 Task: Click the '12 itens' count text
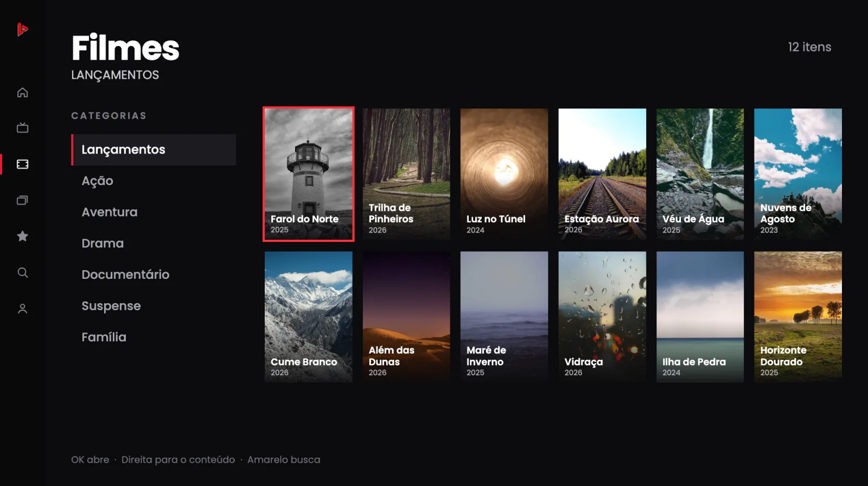pos(809,47)
